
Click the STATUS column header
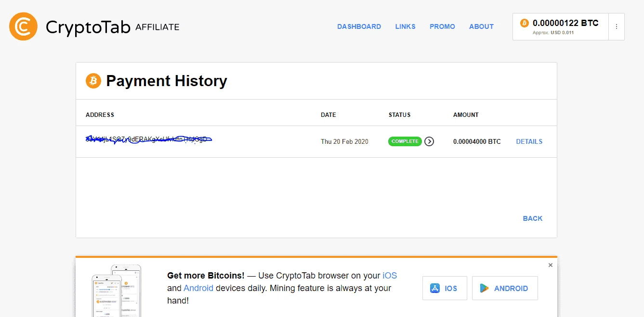[400, 115]
